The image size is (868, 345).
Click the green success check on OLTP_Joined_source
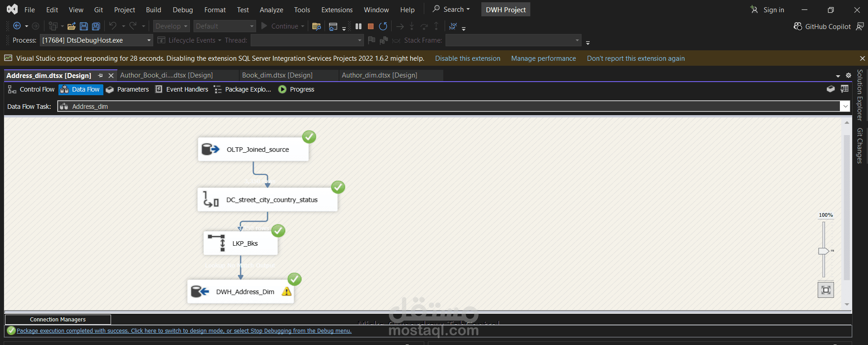point(309,137)
